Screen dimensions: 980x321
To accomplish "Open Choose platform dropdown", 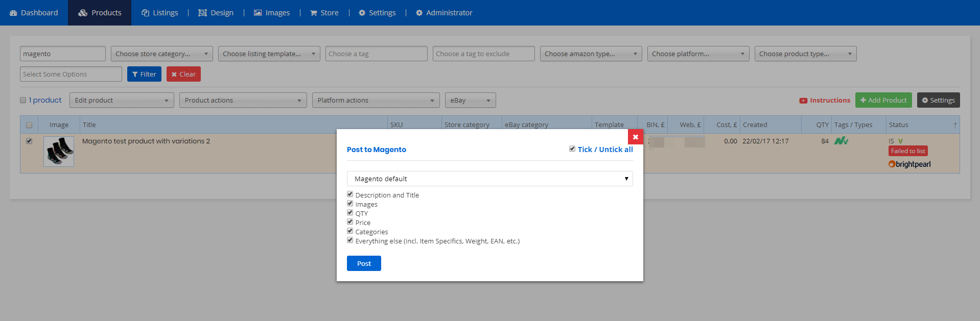I will coord(698,54).
